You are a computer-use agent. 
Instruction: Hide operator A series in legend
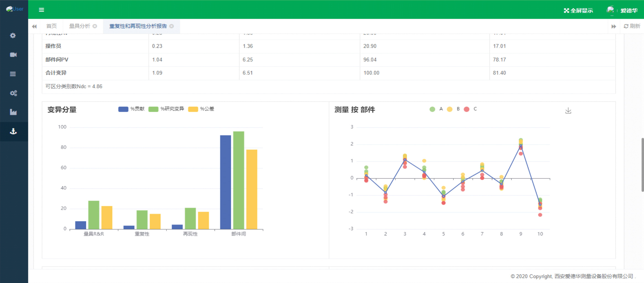click(x=436, y=109)
